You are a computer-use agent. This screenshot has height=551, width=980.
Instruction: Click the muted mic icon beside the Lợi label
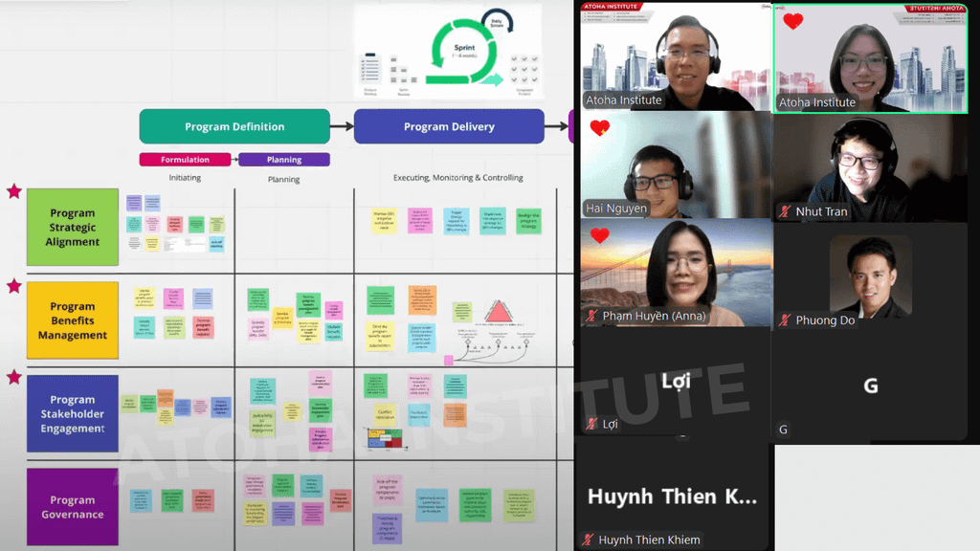591,424
